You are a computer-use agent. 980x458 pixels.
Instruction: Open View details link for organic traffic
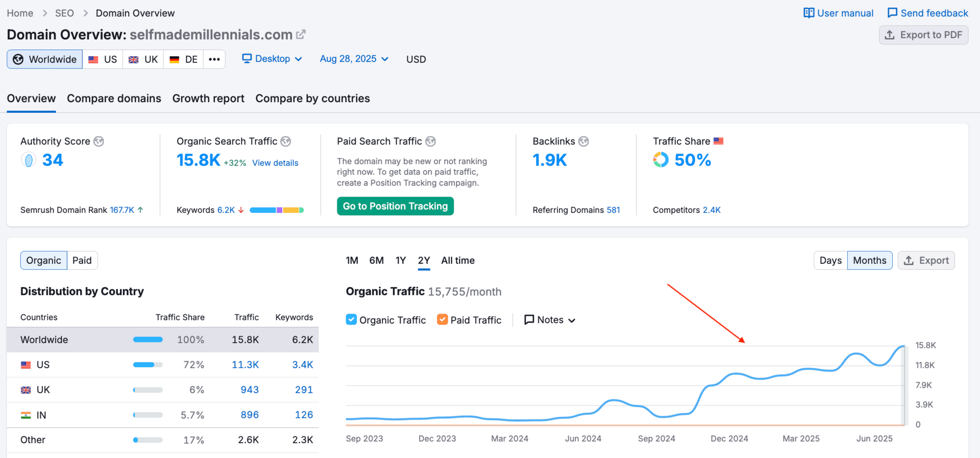[x=275, y=163]
